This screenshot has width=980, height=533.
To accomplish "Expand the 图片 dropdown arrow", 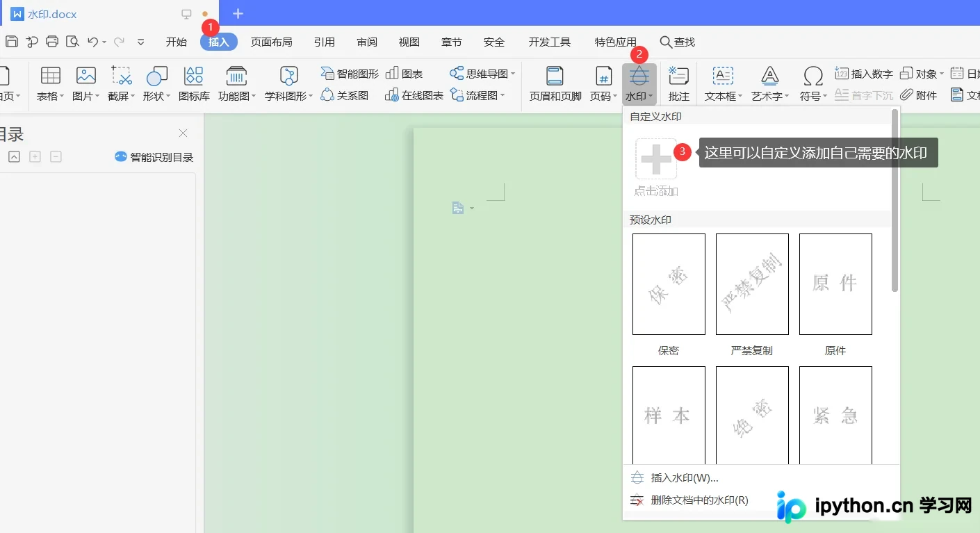I will (x=97, y=97).
